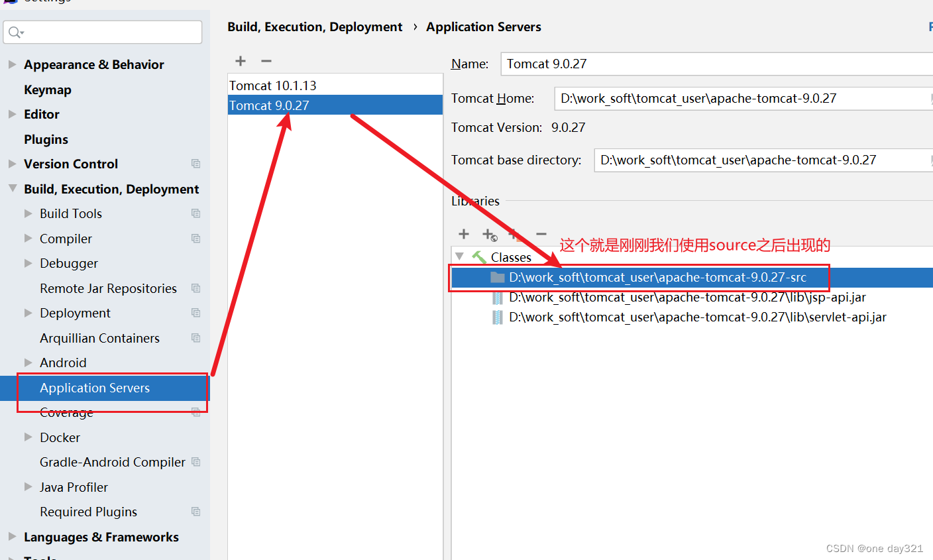Open the Debugger settings page
933x560 pixels.
tap(69, 263)
